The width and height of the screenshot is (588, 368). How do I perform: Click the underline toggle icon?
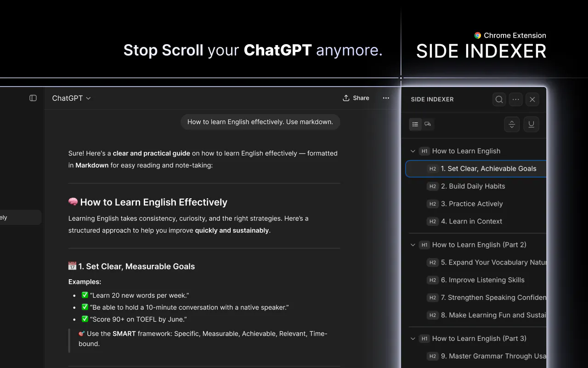click(x=531, y=124)
